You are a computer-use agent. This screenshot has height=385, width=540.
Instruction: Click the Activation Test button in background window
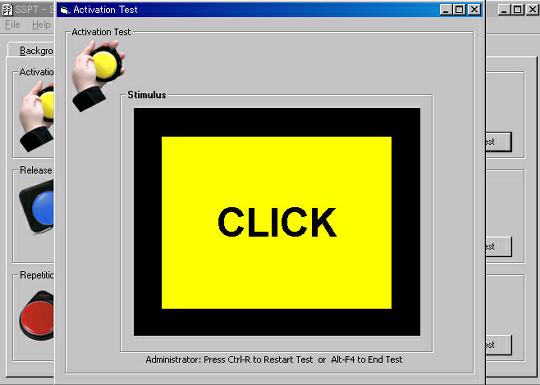tap(498, 142)
